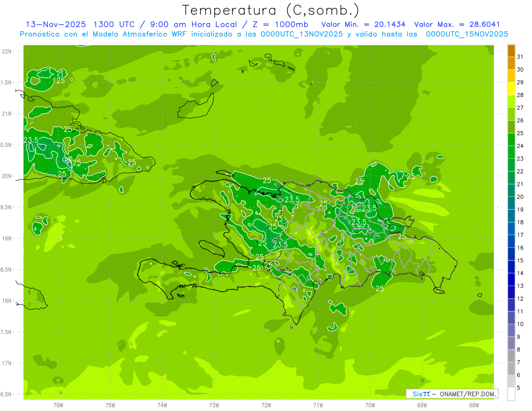Click the 19N latitude axis label
The image size is (532, 411).
click(x=7, y=239)
